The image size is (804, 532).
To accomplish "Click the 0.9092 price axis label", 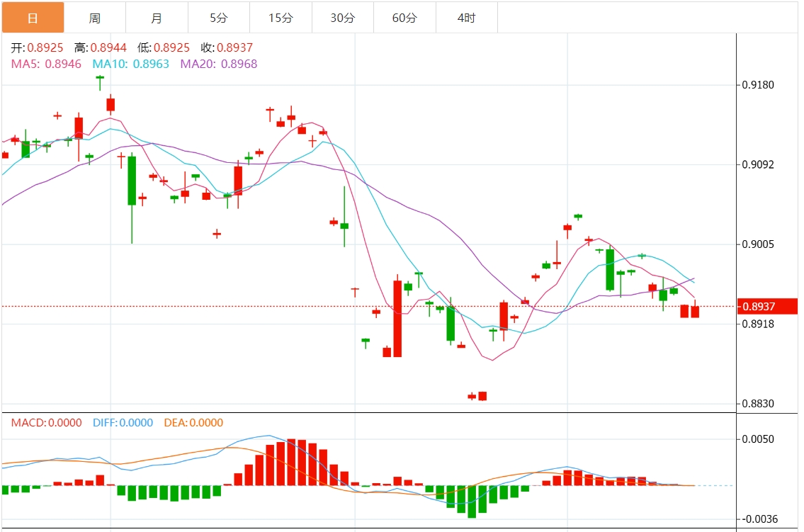I will (x=759, y=164).
